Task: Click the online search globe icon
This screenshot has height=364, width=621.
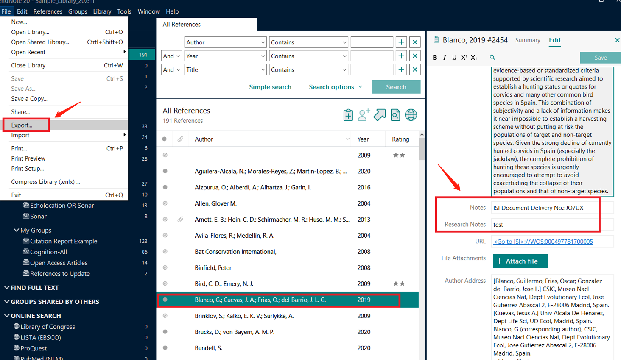Action: click(411, 115)
